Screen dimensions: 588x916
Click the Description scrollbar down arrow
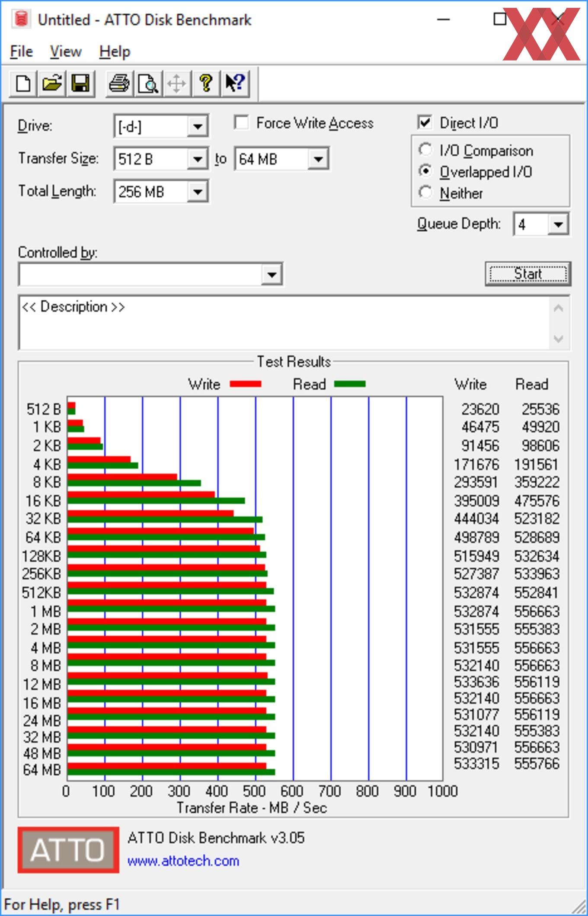click(x=559, y=338)
